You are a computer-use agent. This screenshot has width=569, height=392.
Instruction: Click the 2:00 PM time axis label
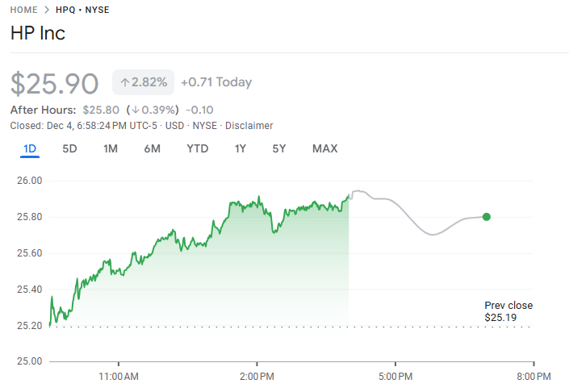point(257,376)
